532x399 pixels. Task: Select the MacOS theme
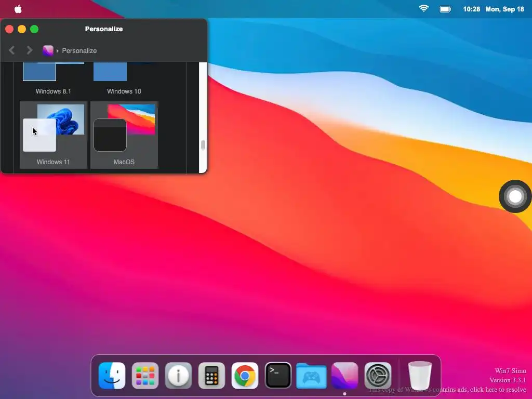[x=124, y=135]
